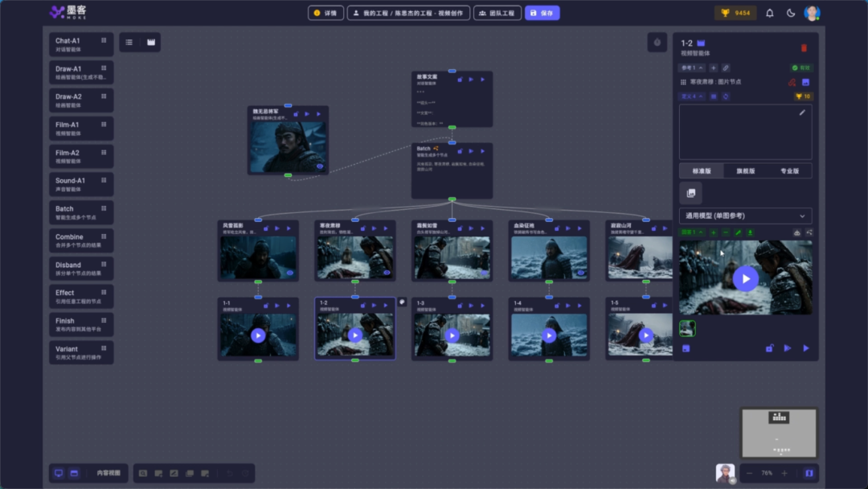Open project breadcrumb 我的工程 / 陈思杰的工程
The width and height of the screenshot is (868, 489).
[408, 13]
